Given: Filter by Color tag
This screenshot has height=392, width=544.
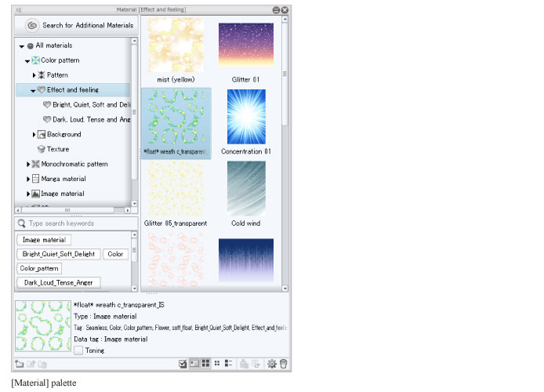Looking at the screenshot, I should point(115,254).
